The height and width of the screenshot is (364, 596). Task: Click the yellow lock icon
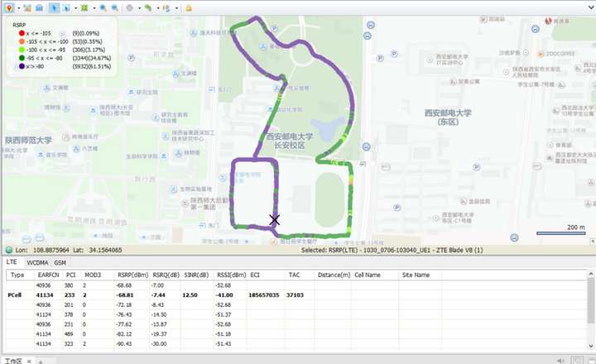189,8
